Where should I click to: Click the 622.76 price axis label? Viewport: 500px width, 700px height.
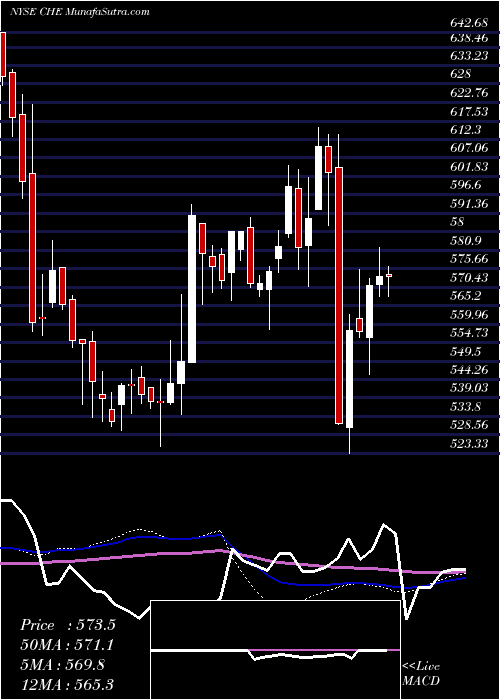coord(468,93)
